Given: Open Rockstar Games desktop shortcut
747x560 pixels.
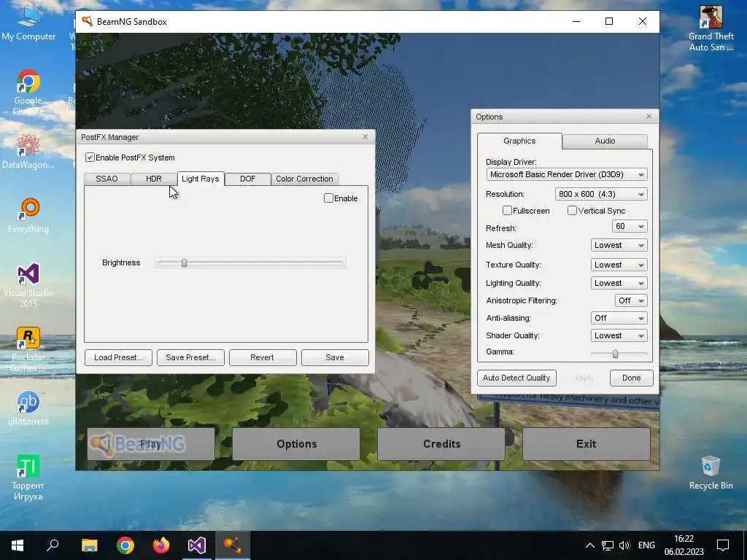Looking at the screenshot, I should (x=28, y=349).
